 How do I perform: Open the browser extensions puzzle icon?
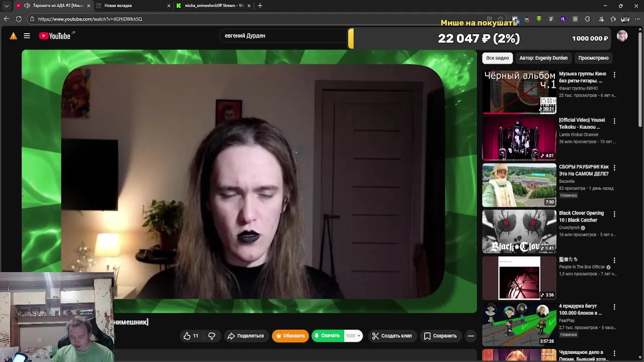click(587, 19)
